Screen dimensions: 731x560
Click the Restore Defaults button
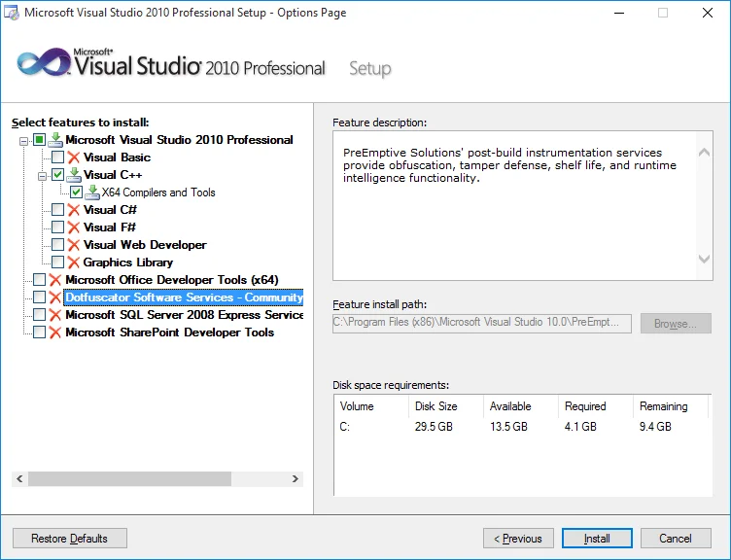click(x=69, y=538)
